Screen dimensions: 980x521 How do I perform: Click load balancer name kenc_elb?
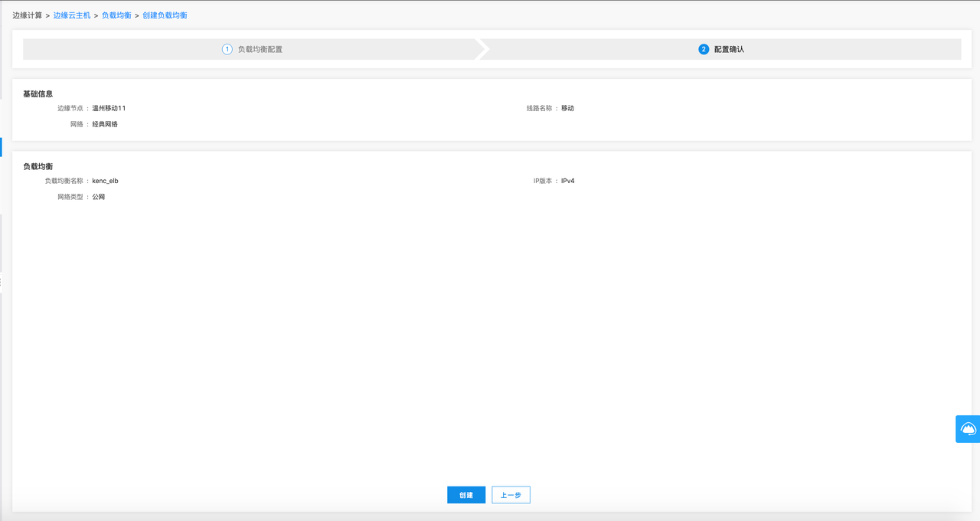click(105, 181)
